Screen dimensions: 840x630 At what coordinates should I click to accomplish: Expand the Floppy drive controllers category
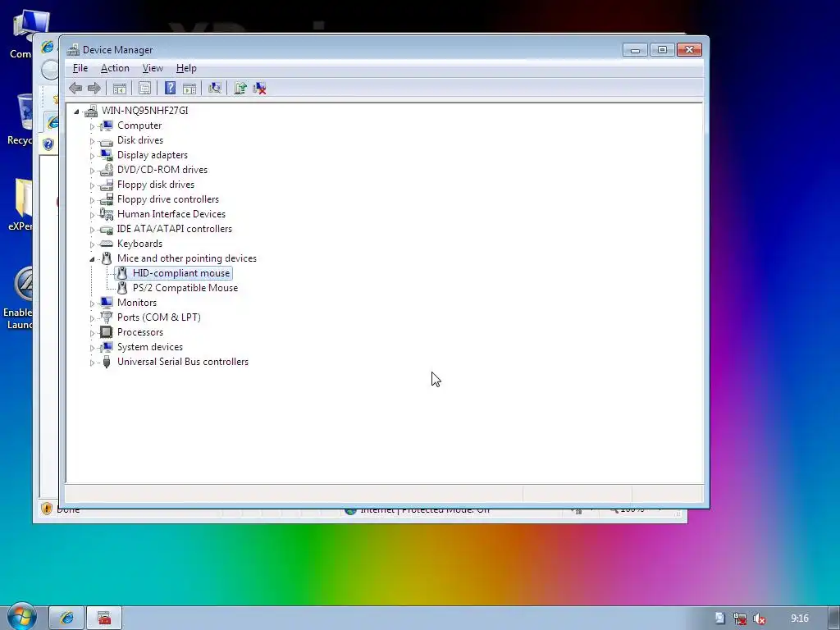(x=92, y=200)
